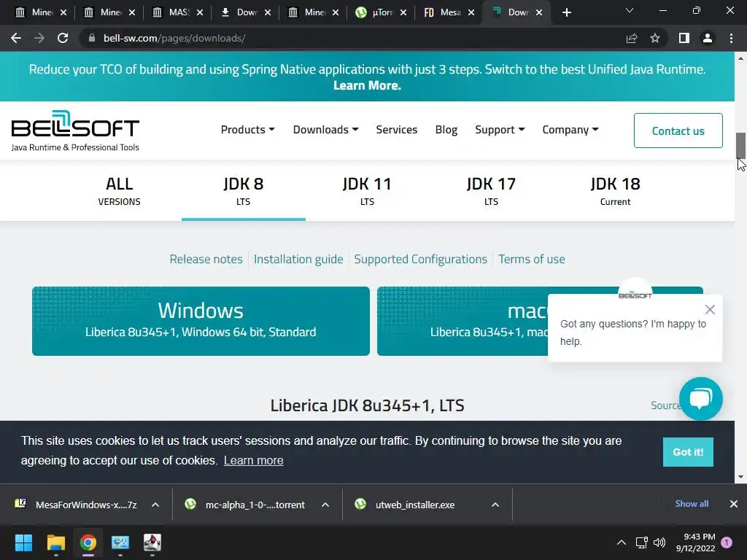This screenshot has width=747, height=560.
Task: Select the JDK 18 Current tab
Action: 615,191
